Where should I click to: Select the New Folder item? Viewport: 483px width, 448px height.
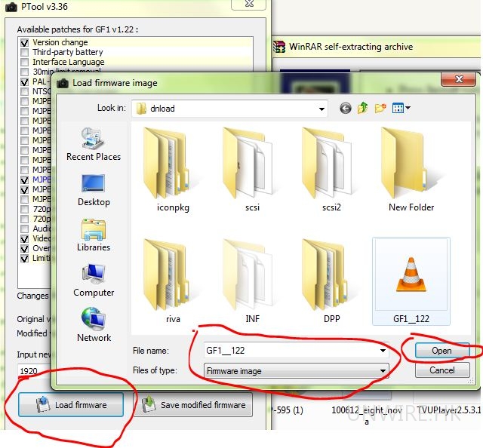(411, 170)
